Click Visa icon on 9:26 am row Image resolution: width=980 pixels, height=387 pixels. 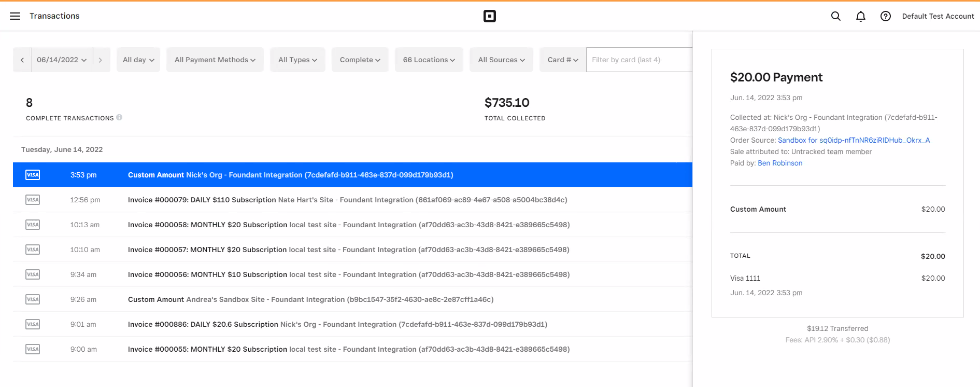[x=33, y=299]
